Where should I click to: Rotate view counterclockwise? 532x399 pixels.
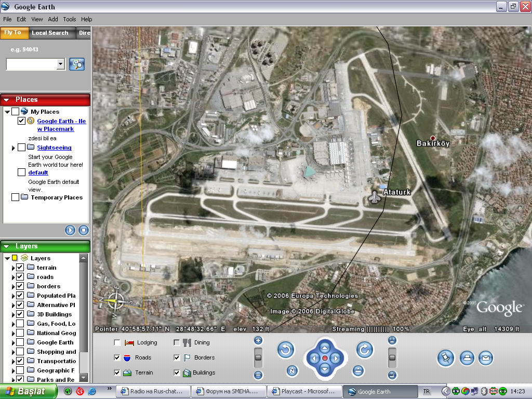(286, 350)
